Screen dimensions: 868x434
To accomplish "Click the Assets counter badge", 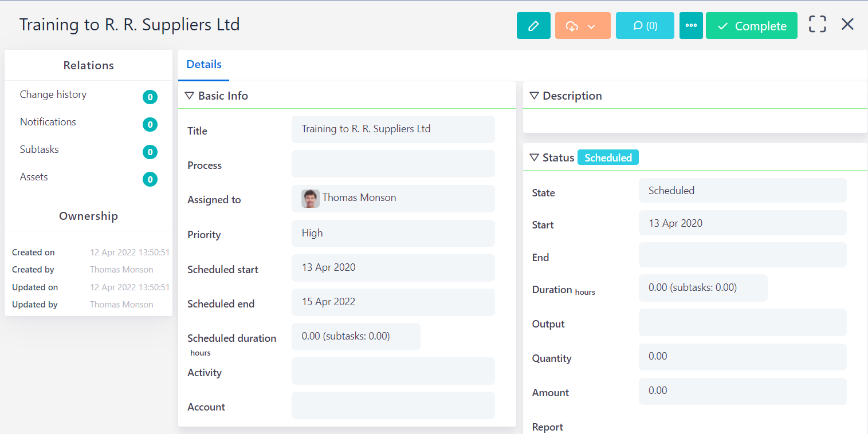I will (150, 179).
